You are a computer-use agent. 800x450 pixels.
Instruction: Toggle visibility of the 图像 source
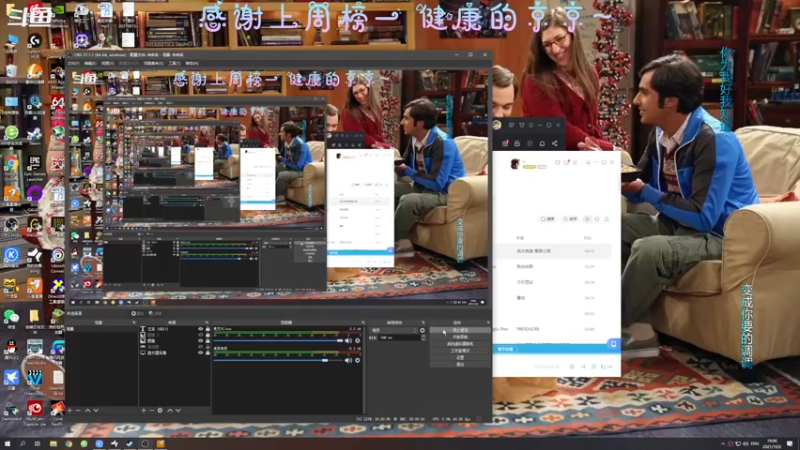tap(201, 341)
